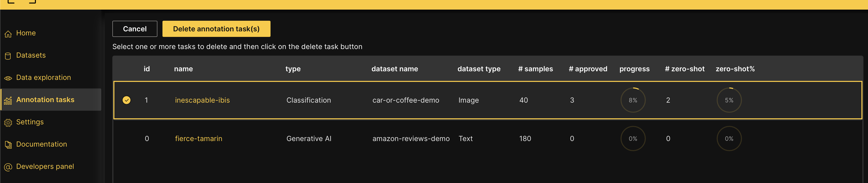Screen dimensions: 868x183
Task: Open the fierce-tamarin task link
Action: click(x=198, y=139)
